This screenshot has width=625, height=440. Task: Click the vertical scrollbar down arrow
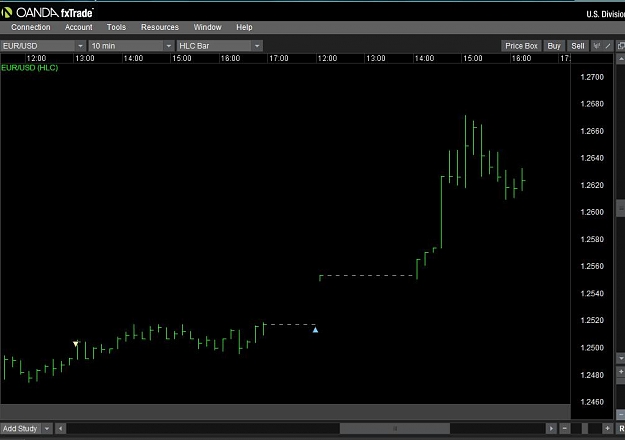point(621,358)
